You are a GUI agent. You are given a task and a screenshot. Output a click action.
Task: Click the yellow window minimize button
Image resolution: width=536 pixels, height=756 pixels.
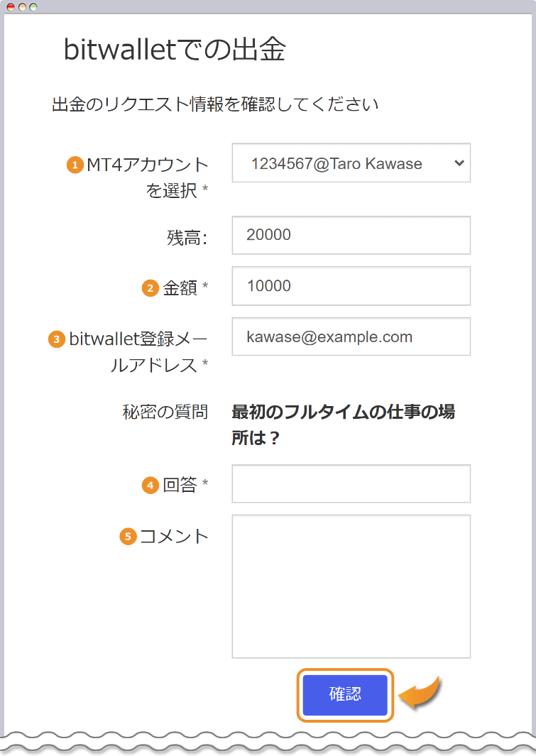[x=22, y=7]
